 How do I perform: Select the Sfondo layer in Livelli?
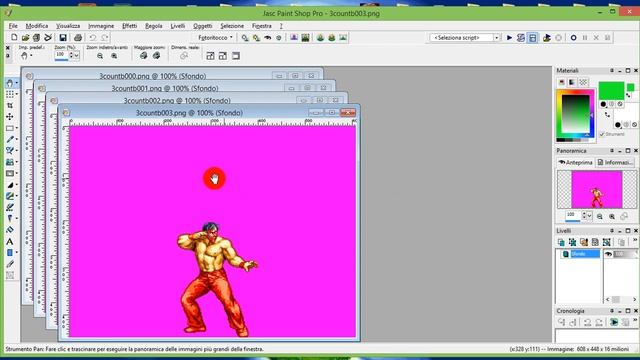[x=580, y=254]
